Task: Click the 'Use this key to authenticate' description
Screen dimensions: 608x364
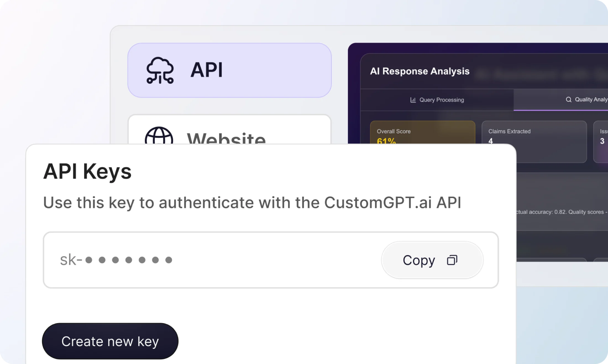Action: (252, 203)
